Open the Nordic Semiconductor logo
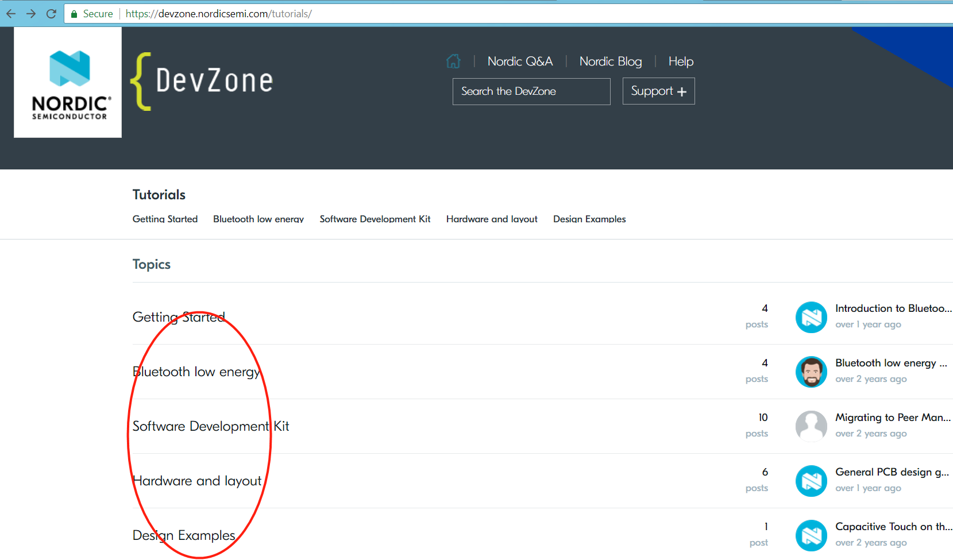Viewport: 953px width, 560px height. [68, 82]
